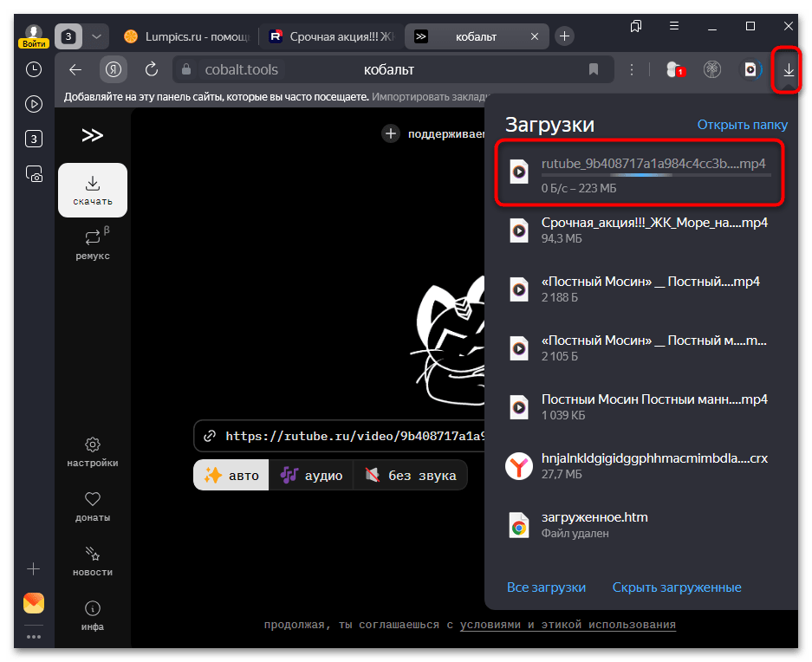
Task: Click the cobalt.tools address text
Action: tap(241, 69)
